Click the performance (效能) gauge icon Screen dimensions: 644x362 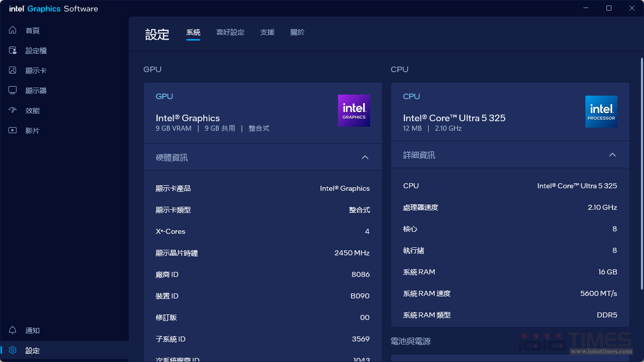pos(13,111)
